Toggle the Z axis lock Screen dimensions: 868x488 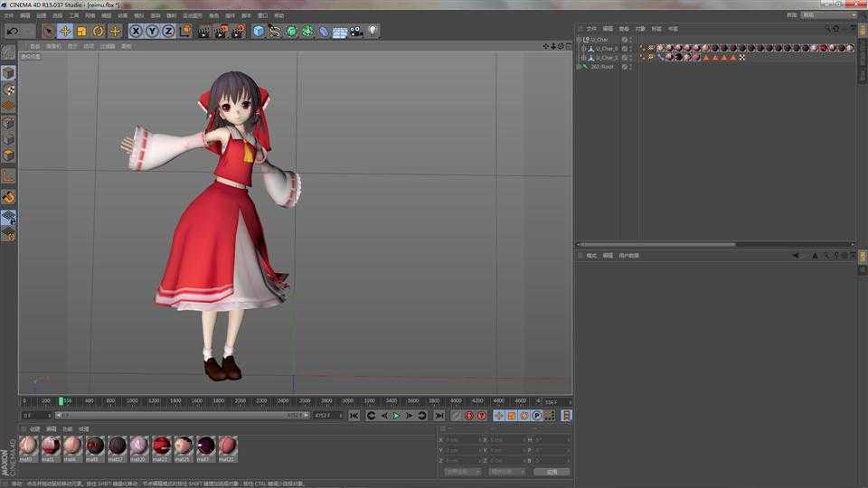(168, 32)
